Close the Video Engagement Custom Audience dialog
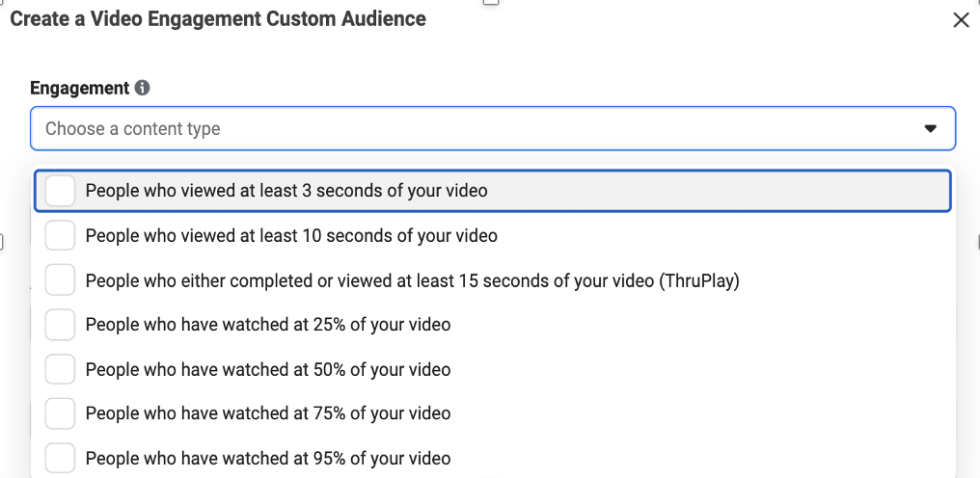This screenshot has height=478, width=980. [961, 20]
